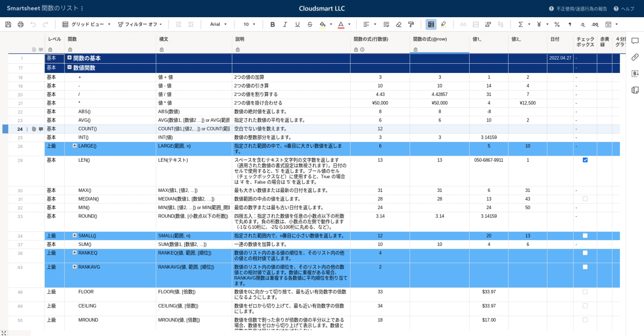The height and width of the screenshot is (336, 644).
Task: Open the attachments panel in right sidebar
Action: tap(635, 57)
